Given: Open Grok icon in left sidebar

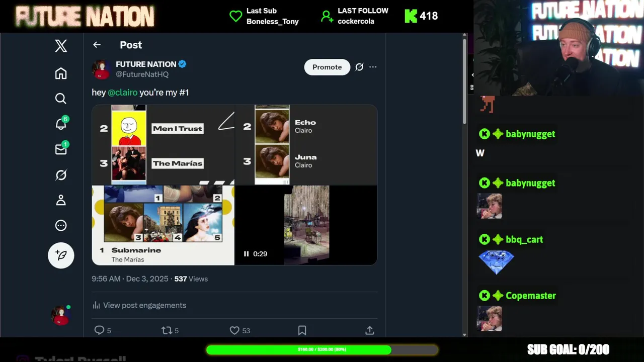Looking at the screenshot, I should pyautogui.click(x=61, y=175).
